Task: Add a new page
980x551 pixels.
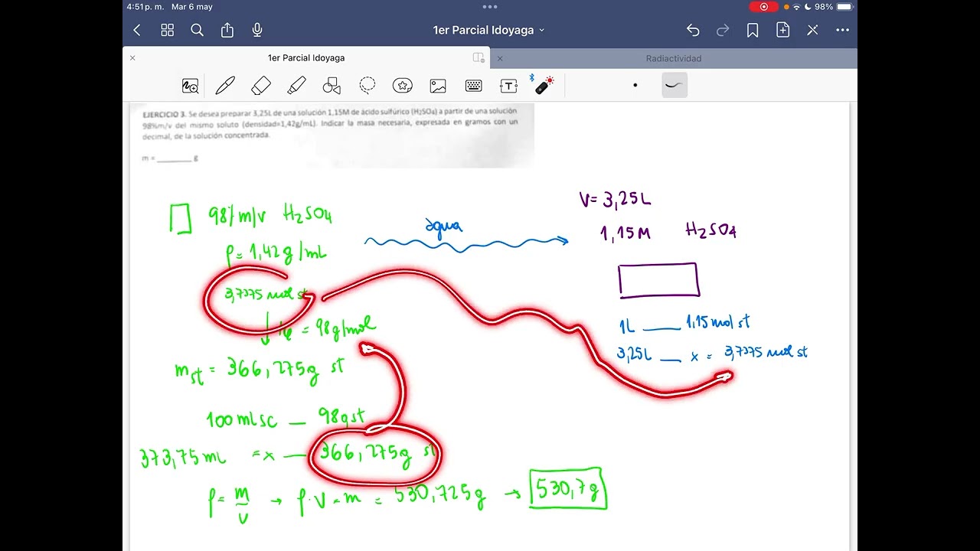Action: 782,30
